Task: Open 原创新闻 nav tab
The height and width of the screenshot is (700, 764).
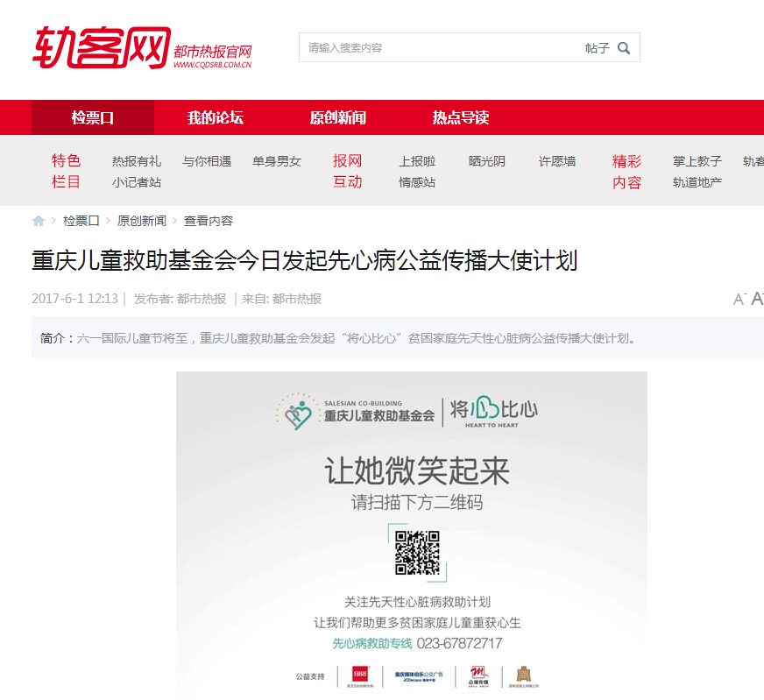Action: click(x=338, y=117)
